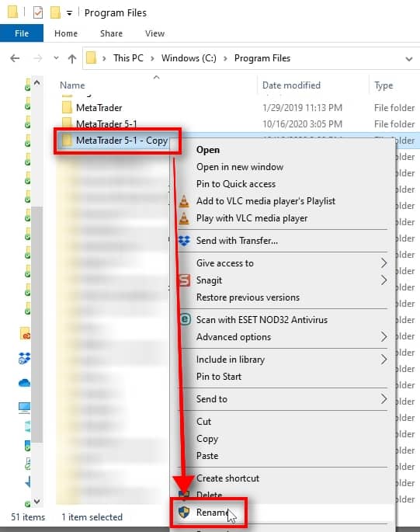Click the address bar folder icon
420x532 pixels.
(91, 58)
